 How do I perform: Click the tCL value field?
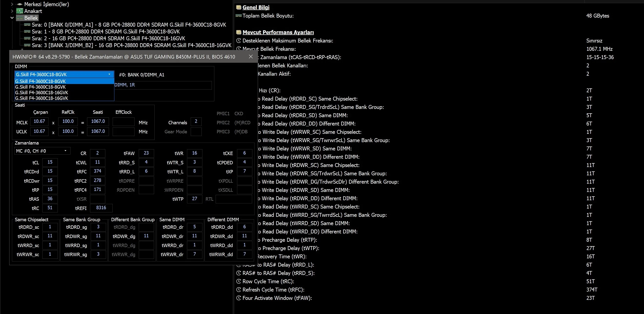50,162
